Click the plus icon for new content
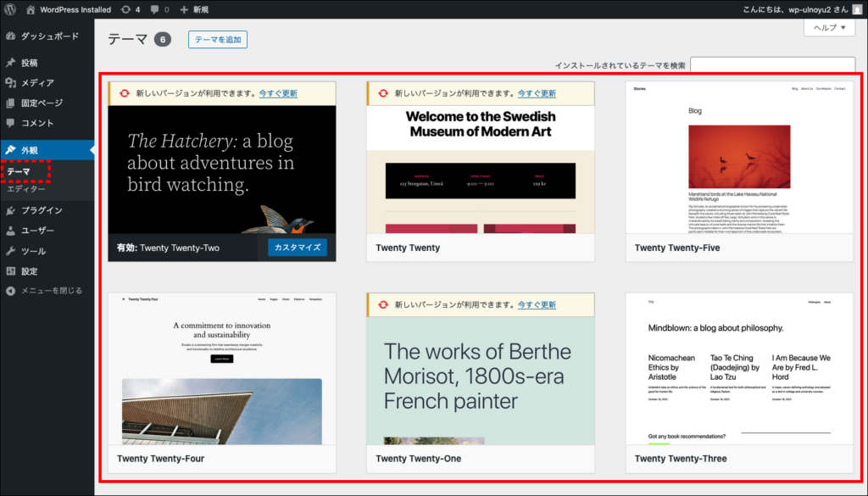Screen dimensions: 868x496 click(184, 9)
